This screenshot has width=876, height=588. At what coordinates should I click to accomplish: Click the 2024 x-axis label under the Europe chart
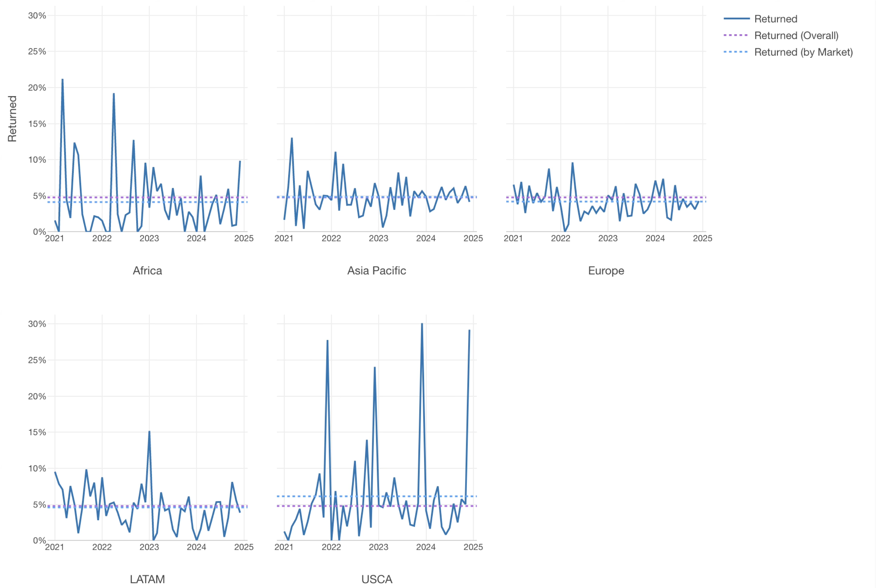tap(655, 238)
